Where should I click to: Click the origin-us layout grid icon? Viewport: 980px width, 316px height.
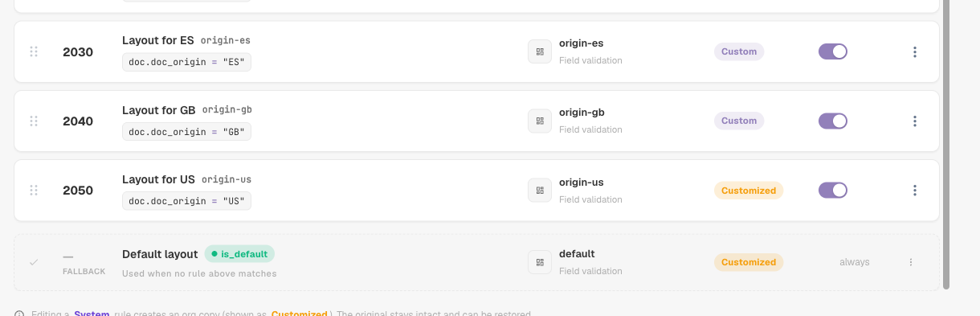(x=540, y=190)
